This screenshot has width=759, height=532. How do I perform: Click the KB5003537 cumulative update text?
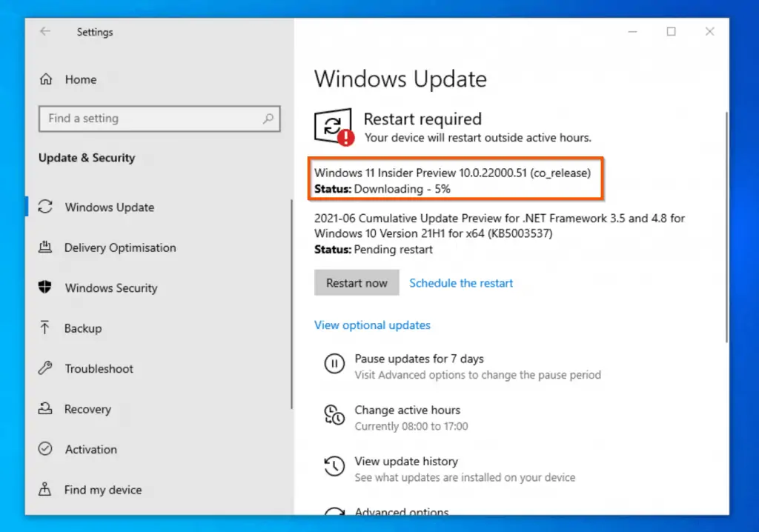point(499,225)
